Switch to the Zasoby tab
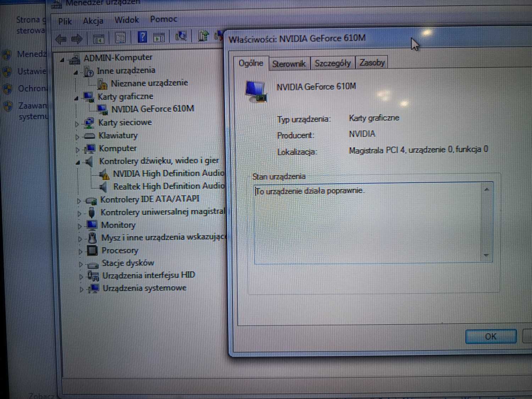Viewport: 532px width, 399px height. click(x=372, y=62)
